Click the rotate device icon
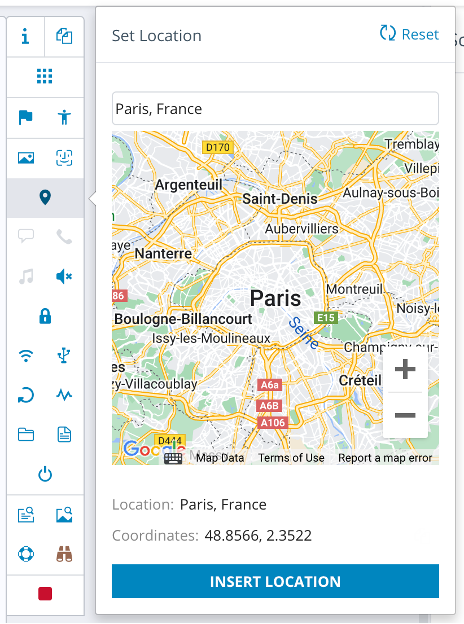 pyautogui.click(x=26, y=395)
